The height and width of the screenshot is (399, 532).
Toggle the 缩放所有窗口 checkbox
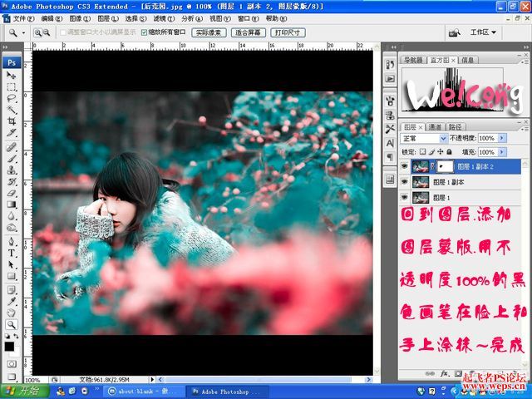(x=145, y=32)
